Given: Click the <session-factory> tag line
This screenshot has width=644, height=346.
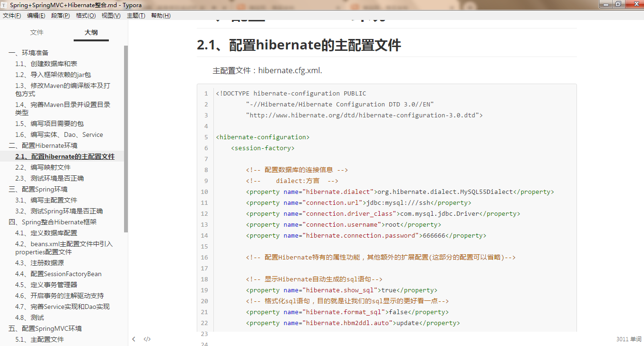Looking at the screenshot, I should (262, 148).
